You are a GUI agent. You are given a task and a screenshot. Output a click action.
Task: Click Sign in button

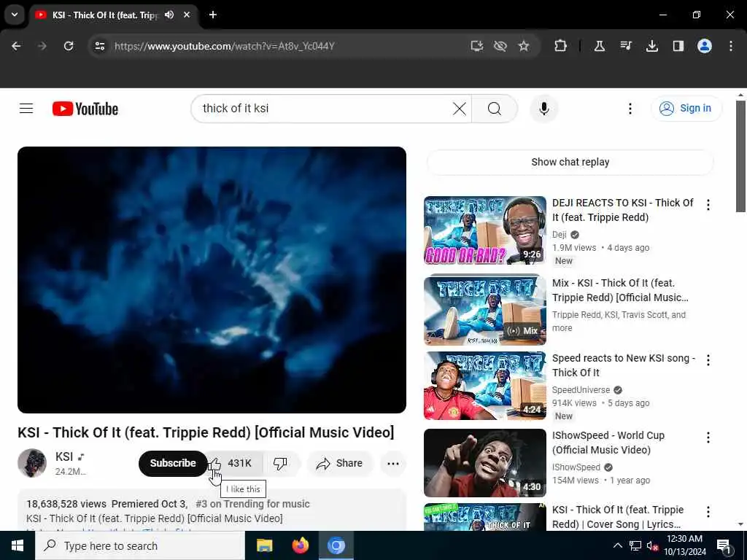tap(686, 109)
